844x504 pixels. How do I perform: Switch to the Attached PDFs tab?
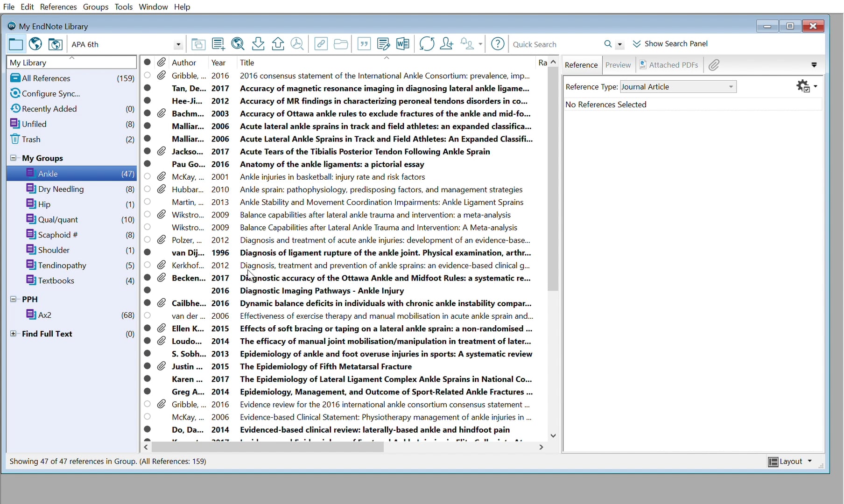tap(669, 65)
